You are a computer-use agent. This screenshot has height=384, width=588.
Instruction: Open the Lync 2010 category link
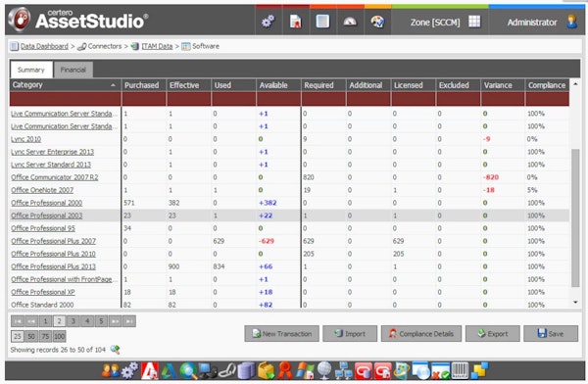point(25,139)
